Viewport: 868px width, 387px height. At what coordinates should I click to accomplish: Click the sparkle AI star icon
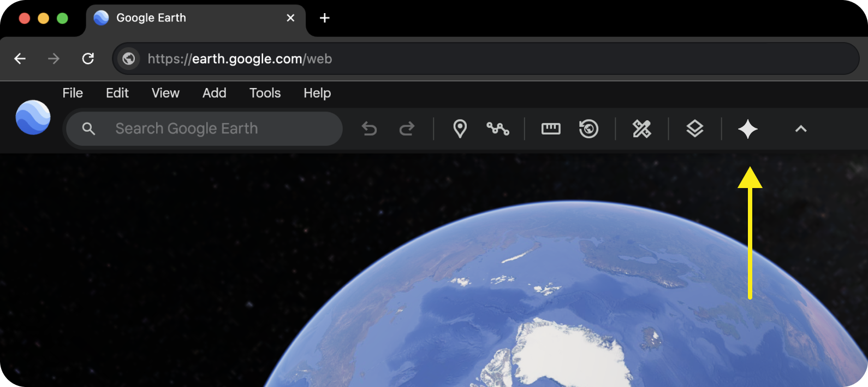(x=747, y=129)
